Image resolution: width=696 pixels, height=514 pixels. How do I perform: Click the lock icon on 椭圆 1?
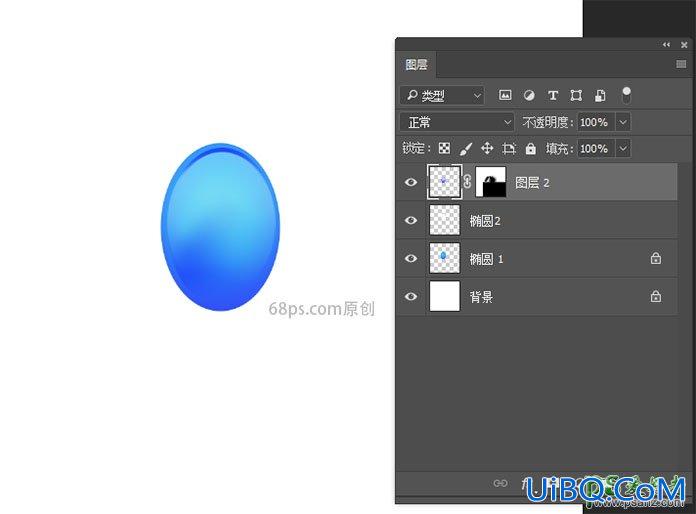(x=656, y=258)
